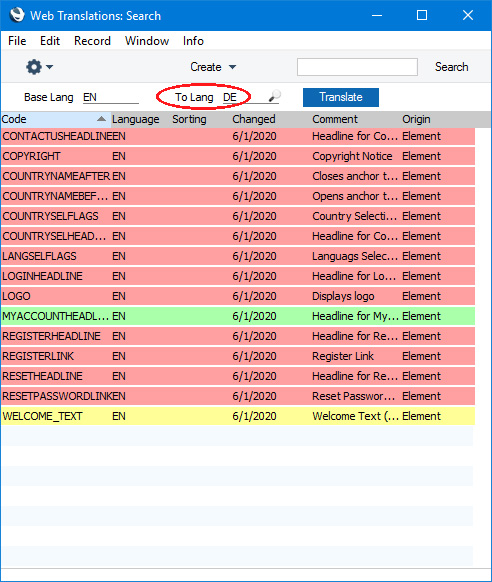Focus the search text field
492x582 pixels.
[357, 67]
